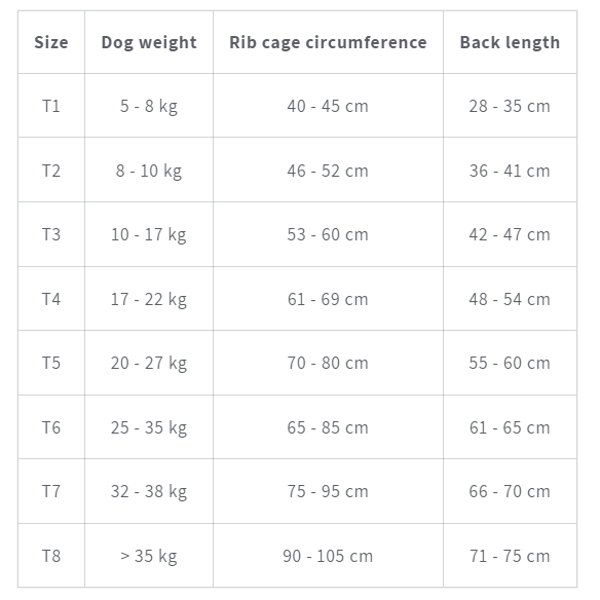Select the 40 - 45 cm circumference cell

point(328,106)
